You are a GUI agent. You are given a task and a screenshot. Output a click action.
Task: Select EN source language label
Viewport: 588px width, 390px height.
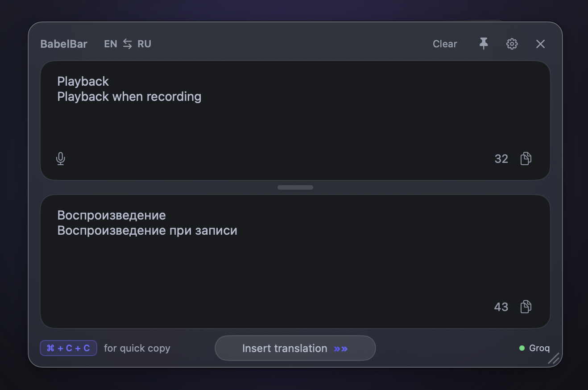111,44
